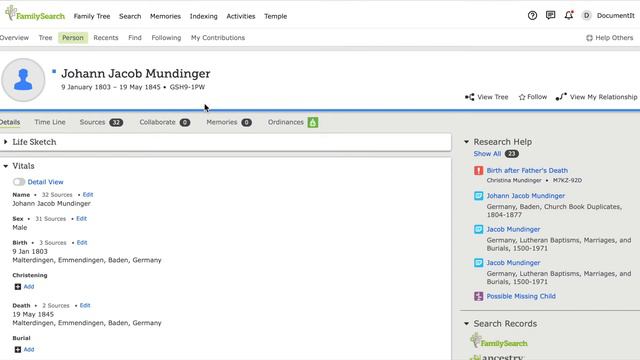Collapse the Search Records panel
This screenshot has height=360, width=640.
pos(467,324)
